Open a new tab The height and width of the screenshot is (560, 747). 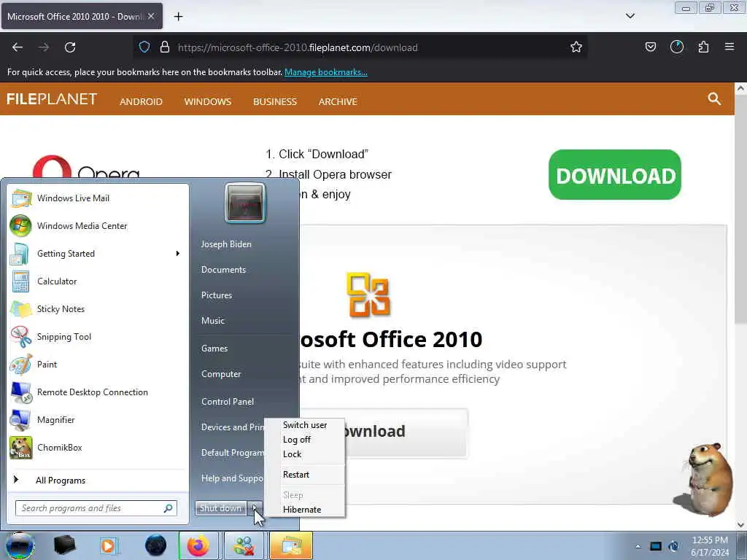coord(178,17)
